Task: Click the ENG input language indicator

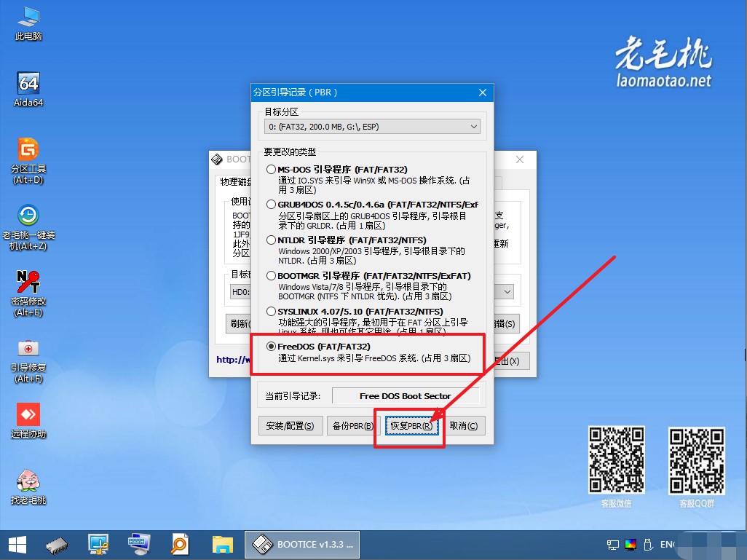Action: (668, 544)
